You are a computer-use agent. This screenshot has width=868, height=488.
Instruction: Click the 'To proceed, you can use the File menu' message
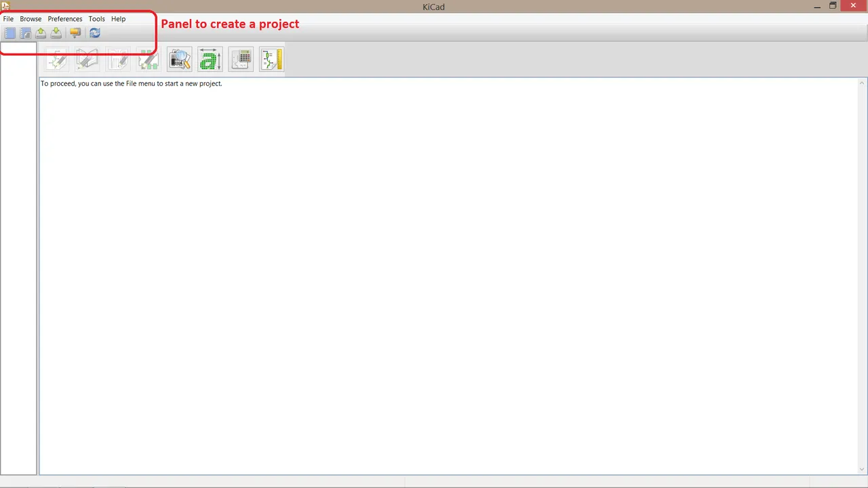click(x=132, y=83)
